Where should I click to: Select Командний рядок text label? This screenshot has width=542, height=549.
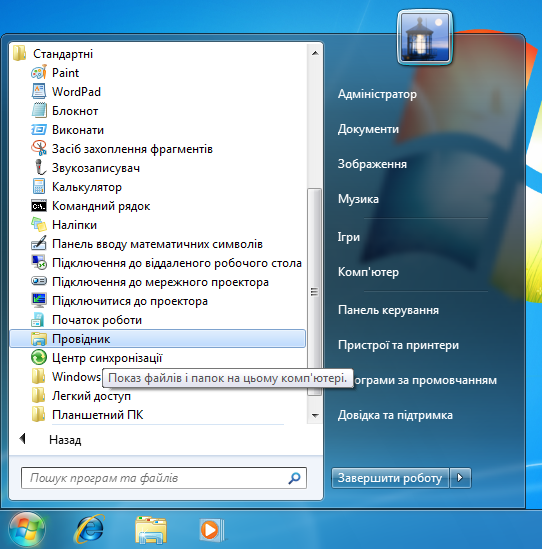[x=101, y=206]
